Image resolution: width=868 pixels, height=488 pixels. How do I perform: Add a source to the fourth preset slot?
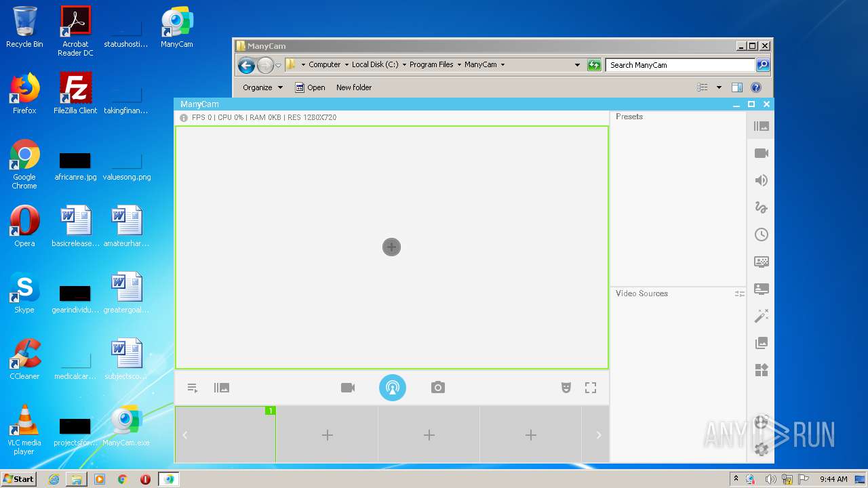(530, 434)
